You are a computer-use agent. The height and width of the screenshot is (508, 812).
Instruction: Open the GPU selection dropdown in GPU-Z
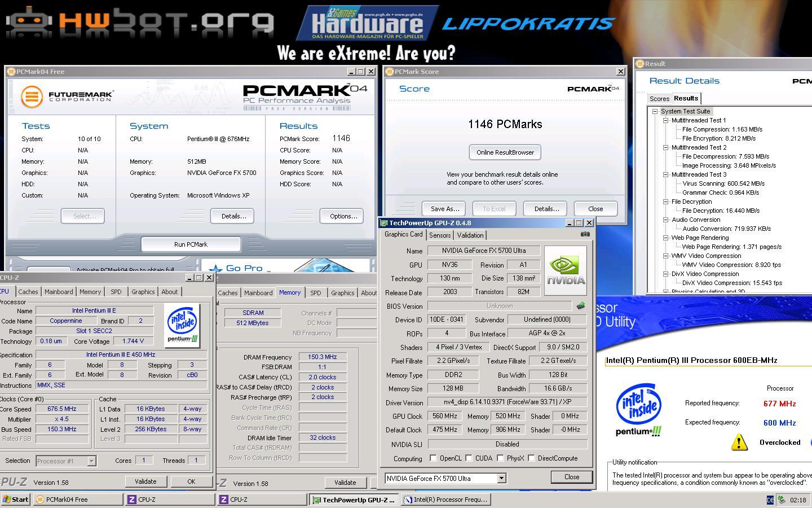[x=501, y=479]
